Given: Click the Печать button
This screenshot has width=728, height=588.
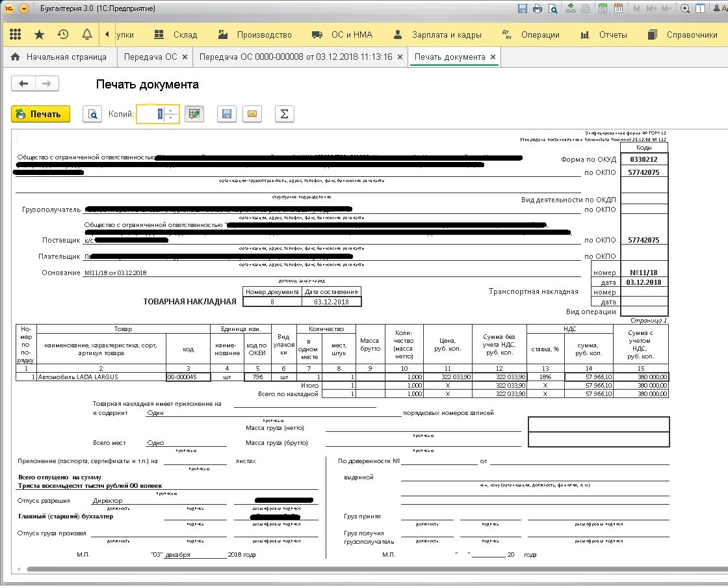Looking at the screenshot, I should [40, 114].
